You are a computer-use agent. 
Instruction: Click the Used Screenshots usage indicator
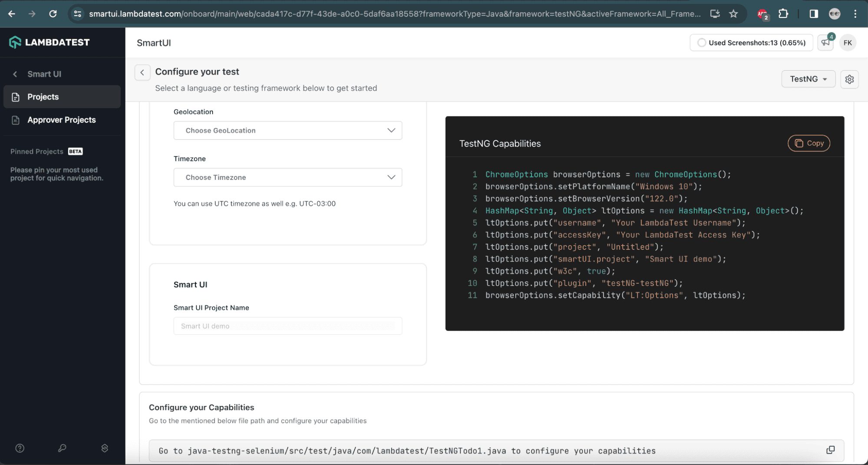(x=751, y=43)
